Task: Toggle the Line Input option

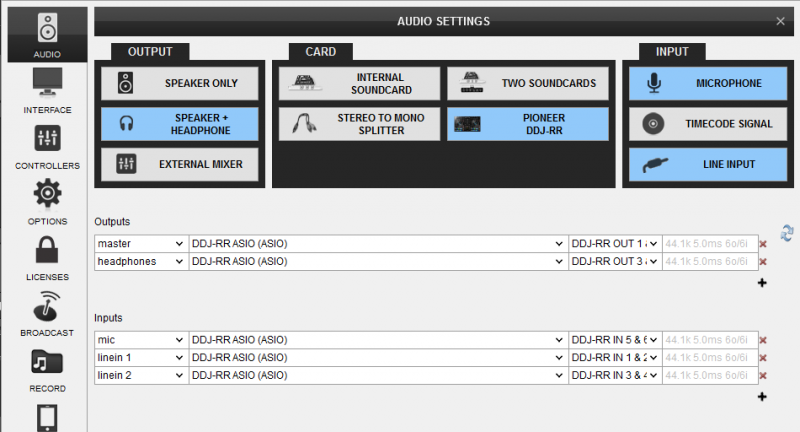Action: tap(692, 164)
